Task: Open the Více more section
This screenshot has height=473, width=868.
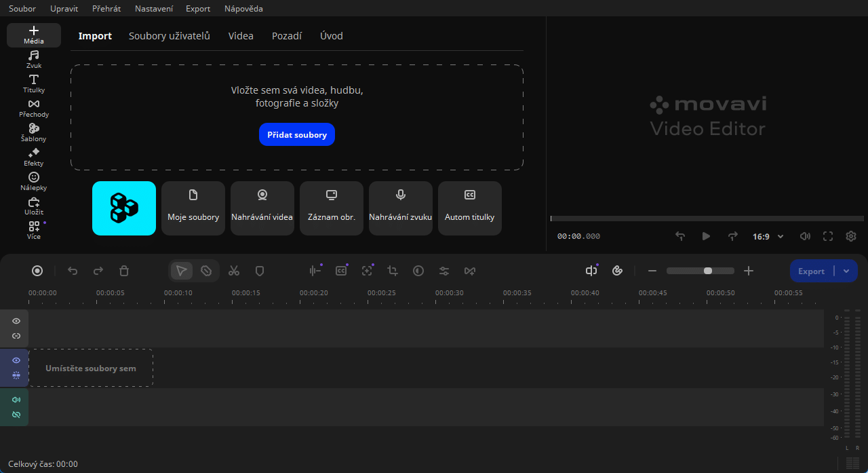Action: pos(34,231)
